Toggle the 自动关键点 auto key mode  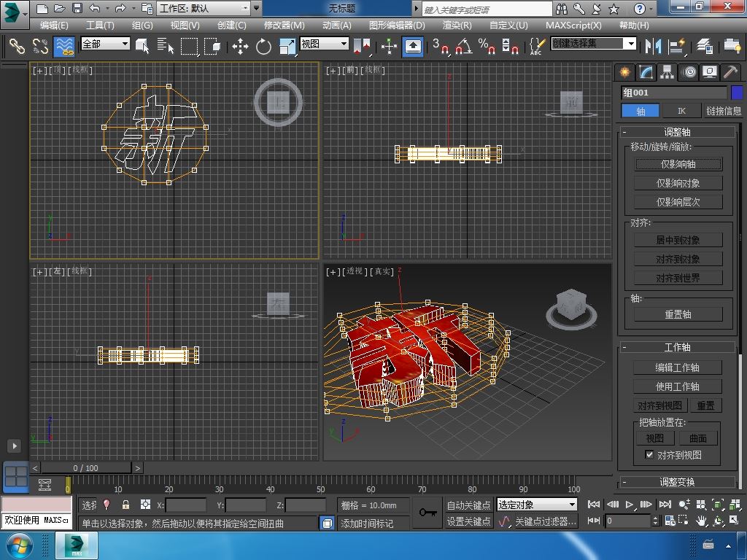[468, 505]
